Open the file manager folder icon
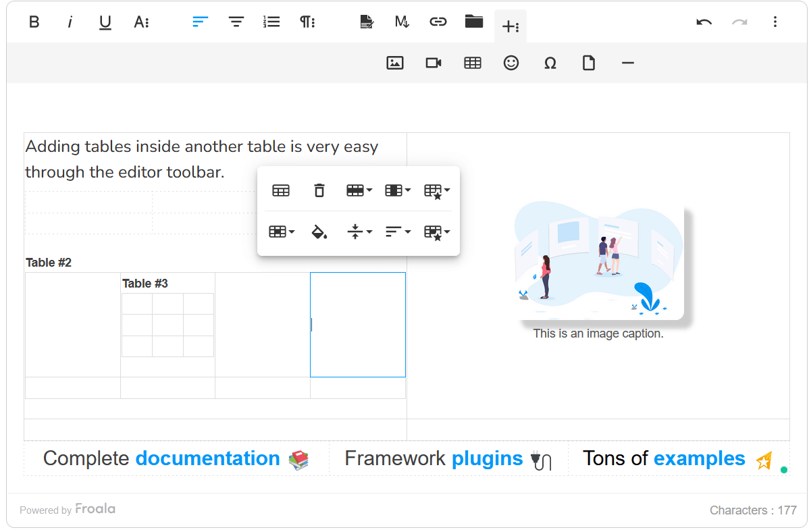Screen dimensions: 809x532 point(474,22)
